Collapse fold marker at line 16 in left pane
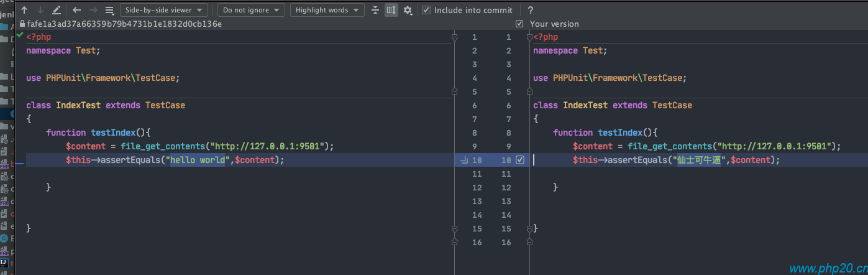The image size is (868, 275). (455, 242)
